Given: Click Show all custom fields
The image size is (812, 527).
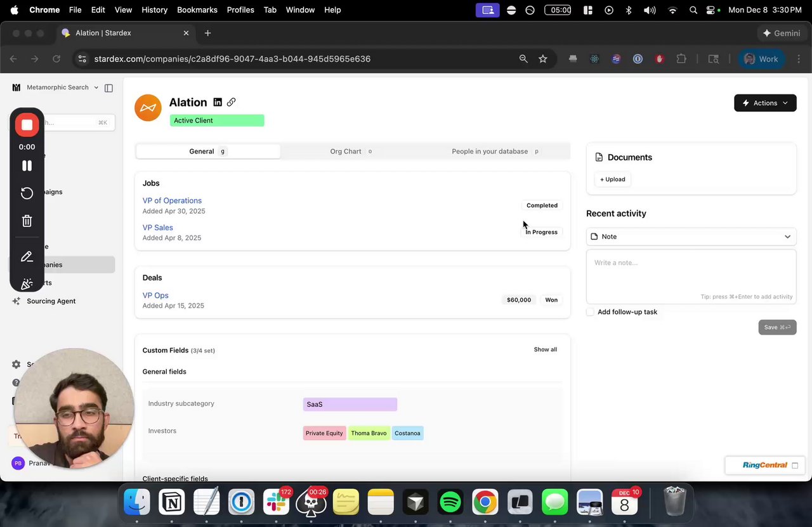Looking at the screenshot, I should (x=546, y=349).
